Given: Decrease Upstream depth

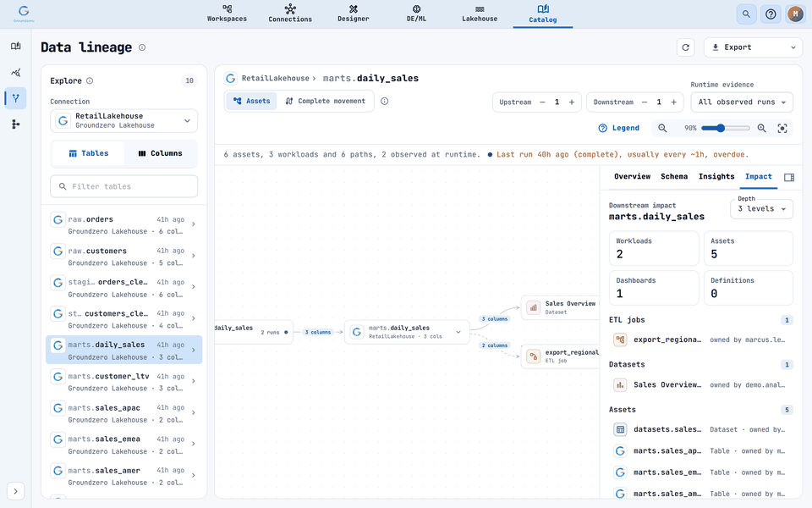Looking at the screenshot, I should point(542,102).
